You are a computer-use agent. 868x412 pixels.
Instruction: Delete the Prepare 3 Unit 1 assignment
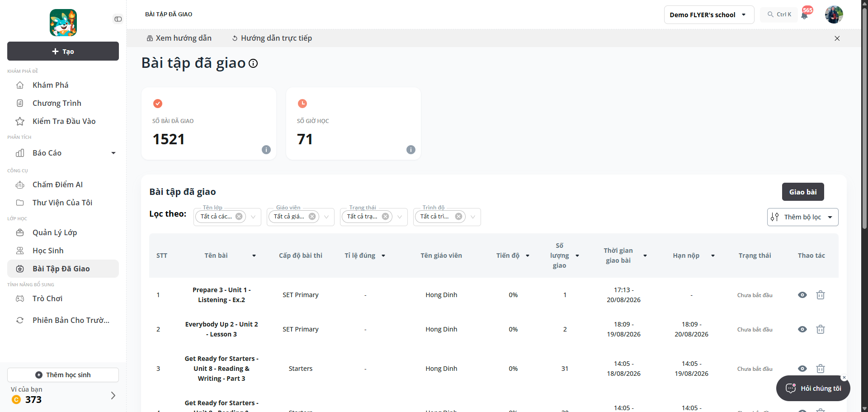tap(821, 295)
